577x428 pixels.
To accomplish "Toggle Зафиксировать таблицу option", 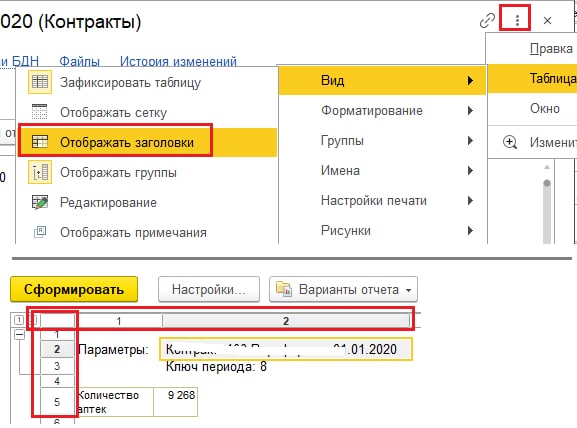I will tap(147, 82).
